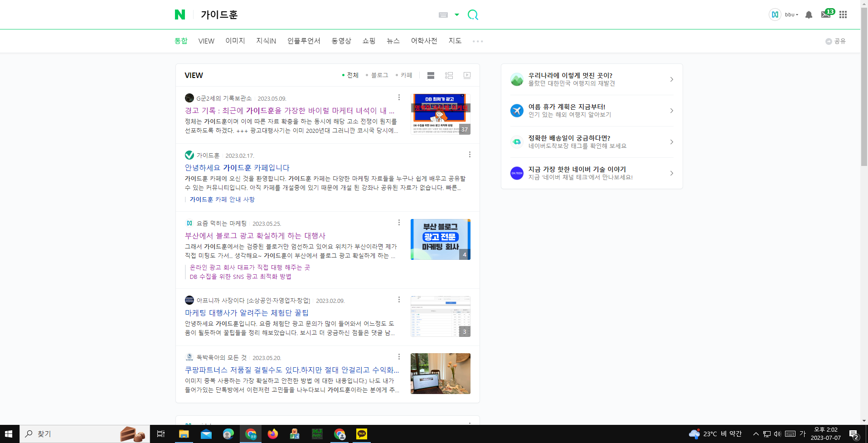Image resolution: width=868 pixels, height=443 pixels.
Task: Open options menu for G군2세 post
Action: pos(399,97)
